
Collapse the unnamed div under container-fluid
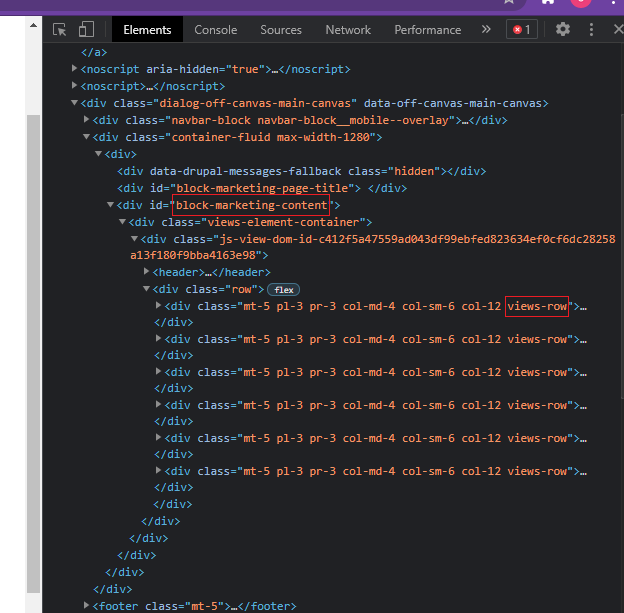pyautogui.click(x=98, y=154)
